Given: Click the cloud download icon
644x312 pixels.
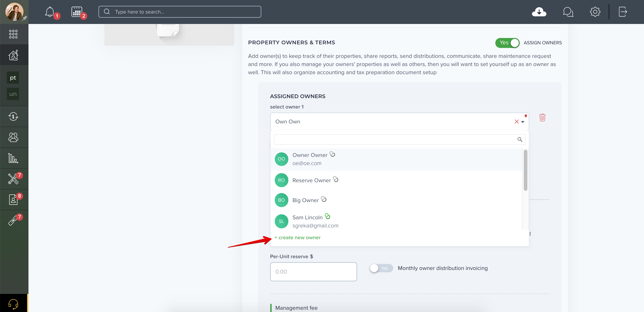Looking at the screenshot, I should pyautogui.click(x=539, y=12).
